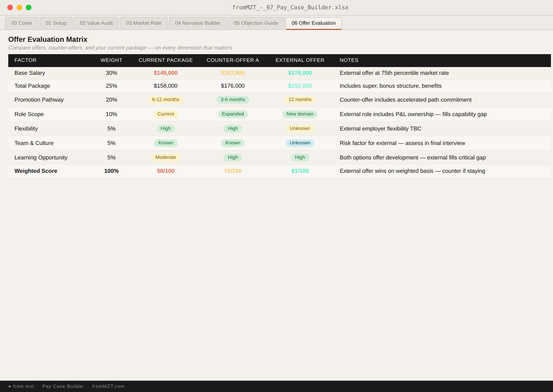Screen dimensions: 553x392
Task: Click the 06 Offer Evaluation tab
Action: pyautogui.click(x=314, y=23)
